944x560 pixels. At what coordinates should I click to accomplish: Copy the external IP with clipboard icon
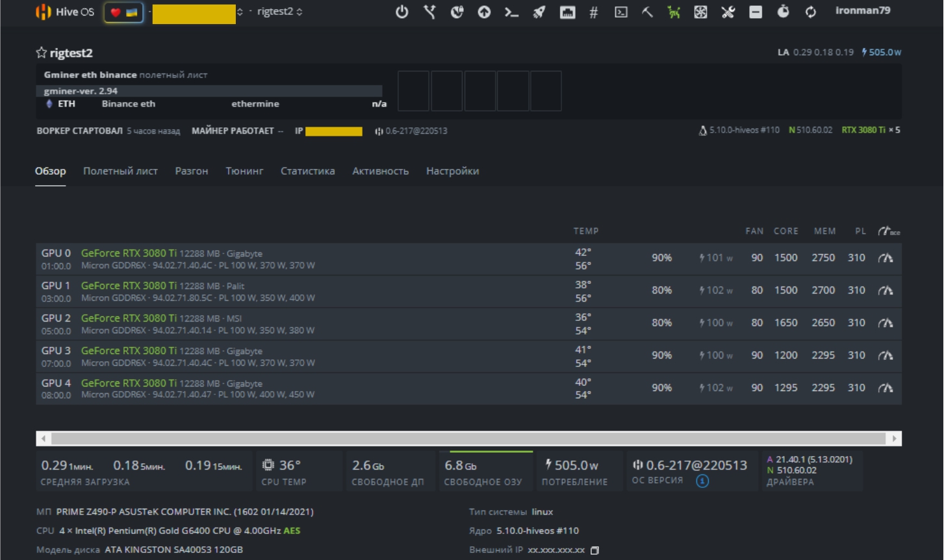(594, 550)
